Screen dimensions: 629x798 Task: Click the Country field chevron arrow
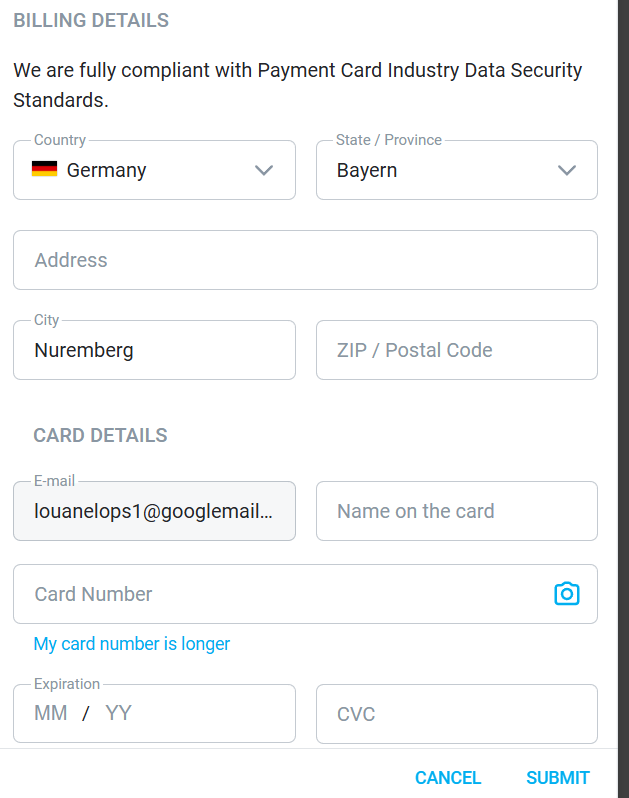pos(264,170)
